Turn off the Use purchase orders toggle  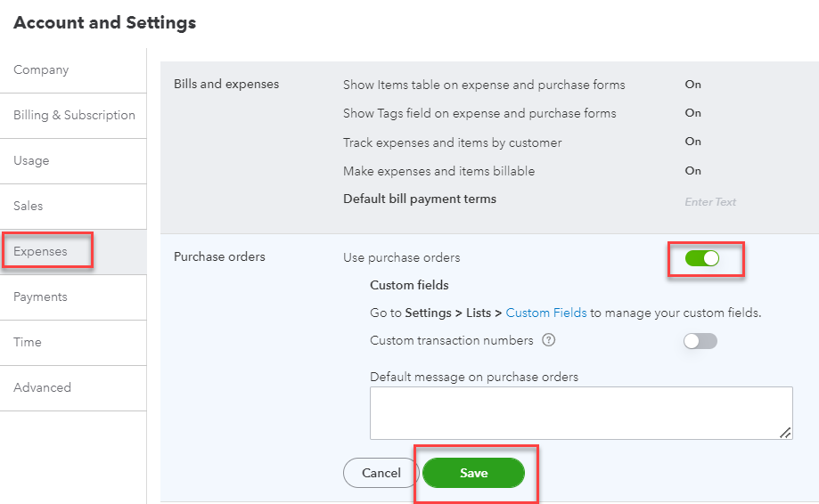[701, 258]
